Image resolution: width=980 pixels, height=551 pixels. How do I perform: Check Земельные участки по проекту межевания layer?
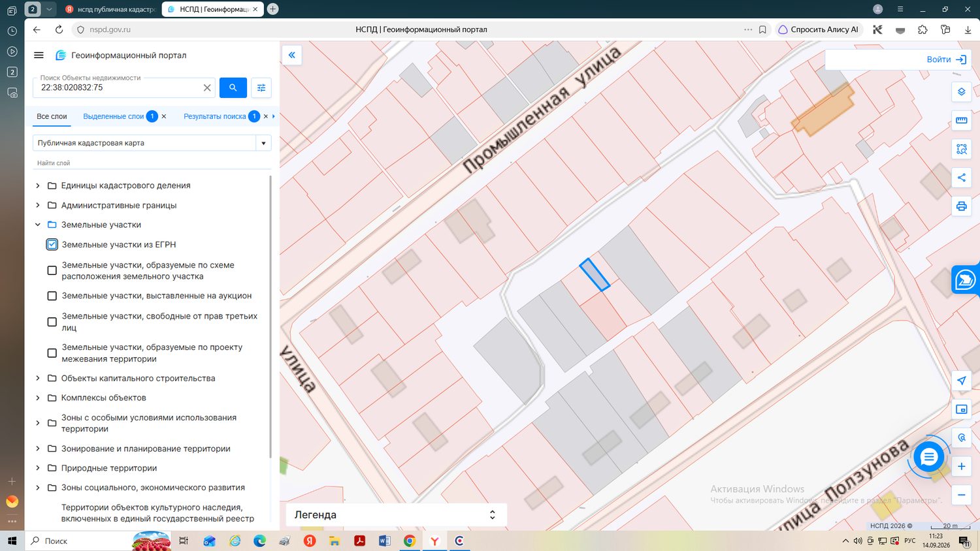pos(52,353)
